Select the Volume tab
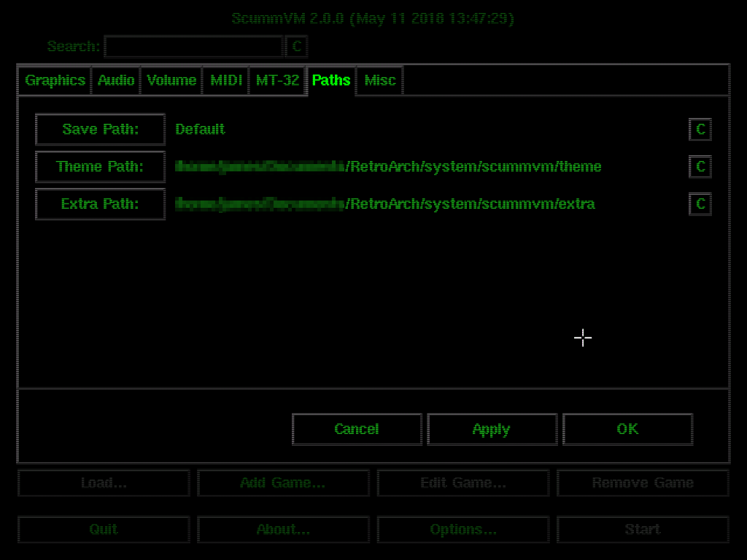The height and width of the screenshot is (560, 747). (171, 80)
